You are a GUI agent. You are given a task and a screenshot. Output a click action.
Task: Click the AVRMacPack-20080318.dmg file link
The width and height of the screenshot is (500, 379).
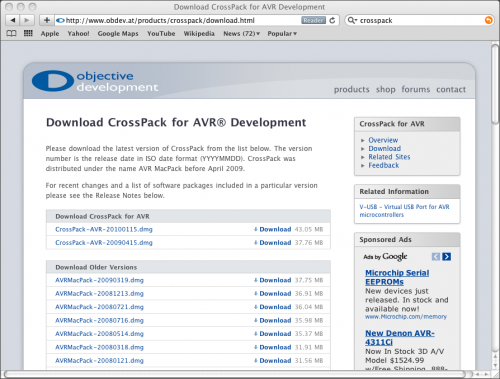[99, 347]
